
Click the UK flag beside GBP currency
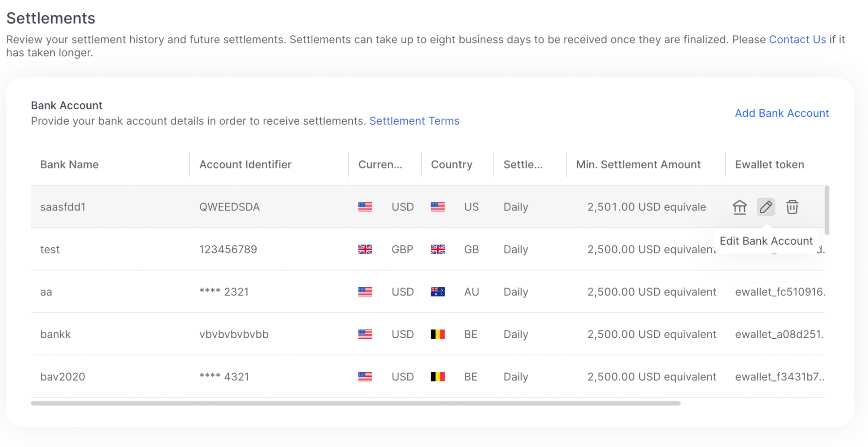coord(365,250)
